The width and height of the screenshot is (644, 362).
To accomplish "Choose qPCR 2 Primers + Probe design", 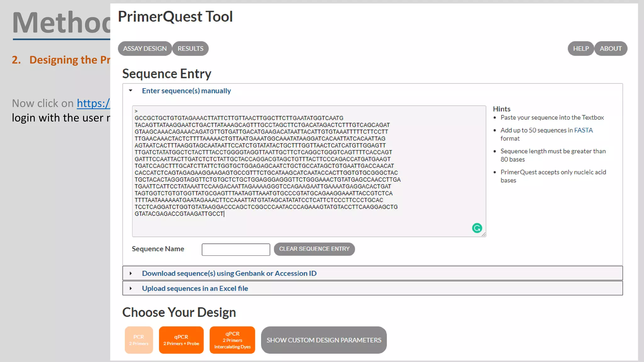I will (x=181, y=340).
